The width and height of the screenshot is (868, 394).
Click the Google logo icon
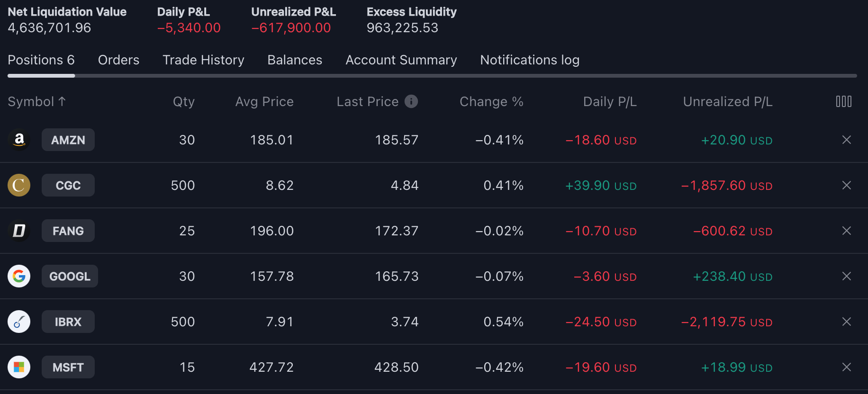[19, 276]
